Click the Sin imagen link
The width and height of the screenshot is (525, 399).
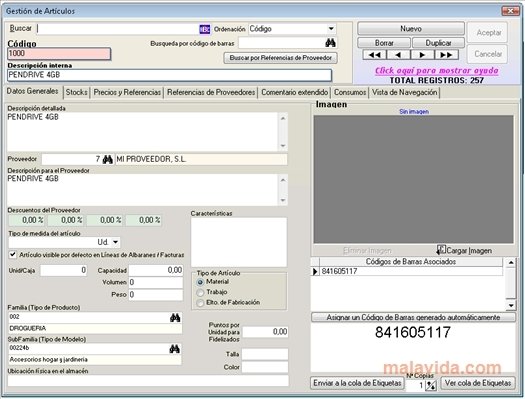[x=414, y=111]
